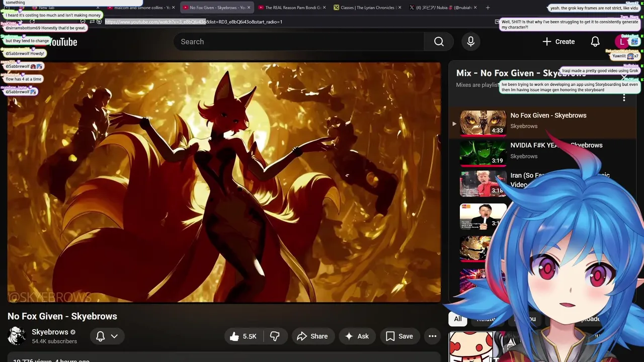Focus the YouTube search field
644x362 pixels.
[299, 42]
